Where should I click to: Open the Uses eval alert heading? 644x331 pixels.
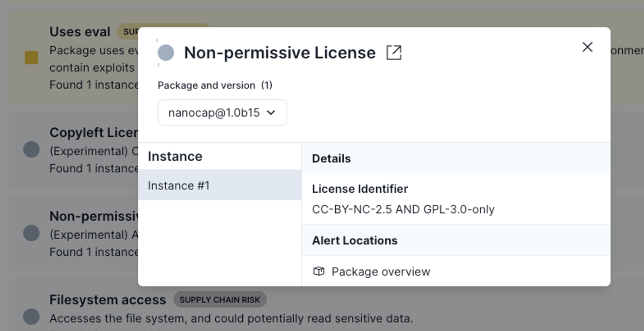pyautogui.click(x=80, y=32)
